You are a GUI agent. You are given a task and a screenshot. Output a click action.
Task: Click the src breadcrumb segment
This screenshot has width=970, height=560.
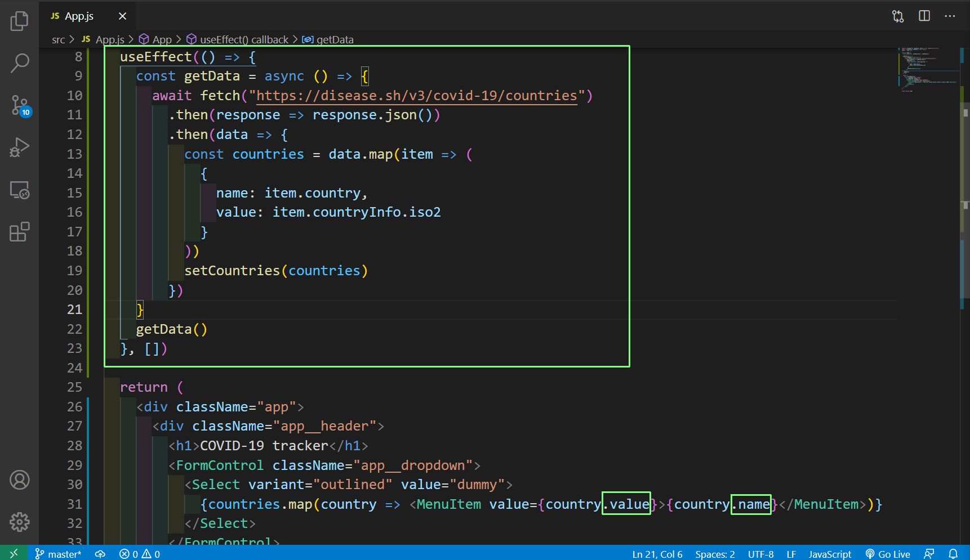pyautogui.click(x=58, y=39)
